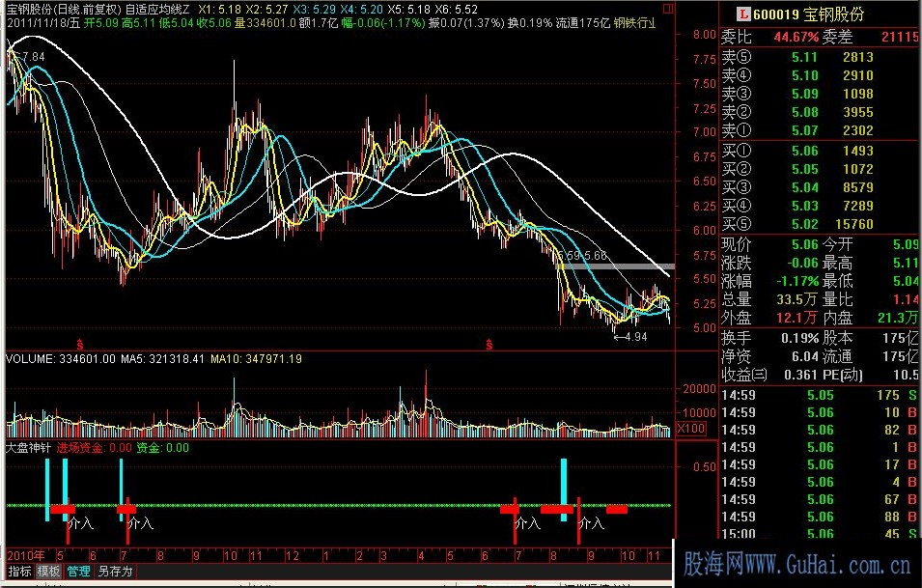Click the 自适应均线Z indicator name
This screenshot has width=922, height=588.
click(157, 10)
